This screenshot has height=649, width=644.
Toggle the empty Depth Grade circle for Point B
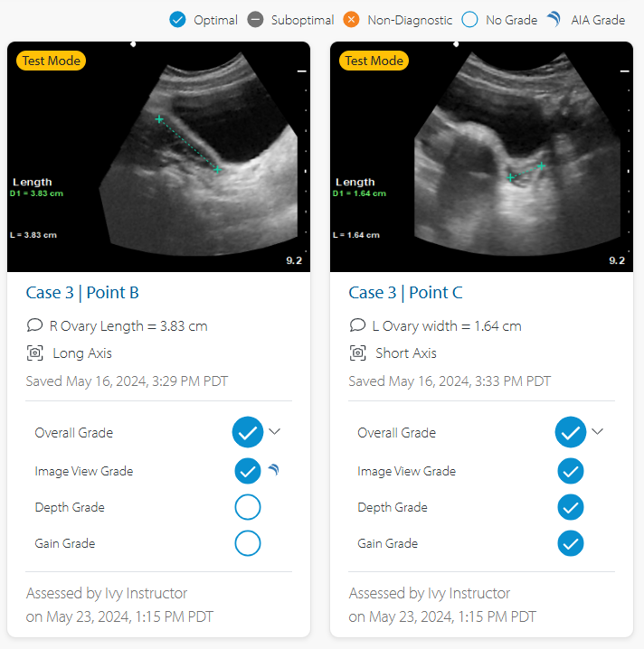tap(247, 507)
